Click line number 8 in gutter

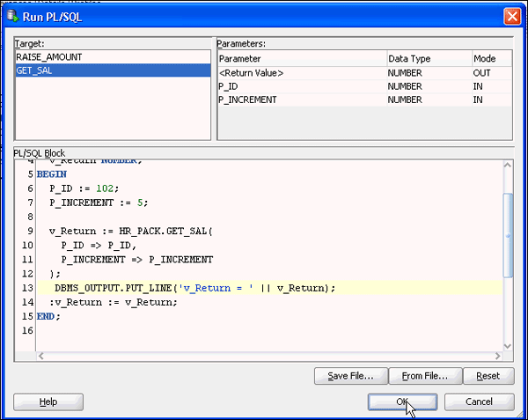click(30, 217)
